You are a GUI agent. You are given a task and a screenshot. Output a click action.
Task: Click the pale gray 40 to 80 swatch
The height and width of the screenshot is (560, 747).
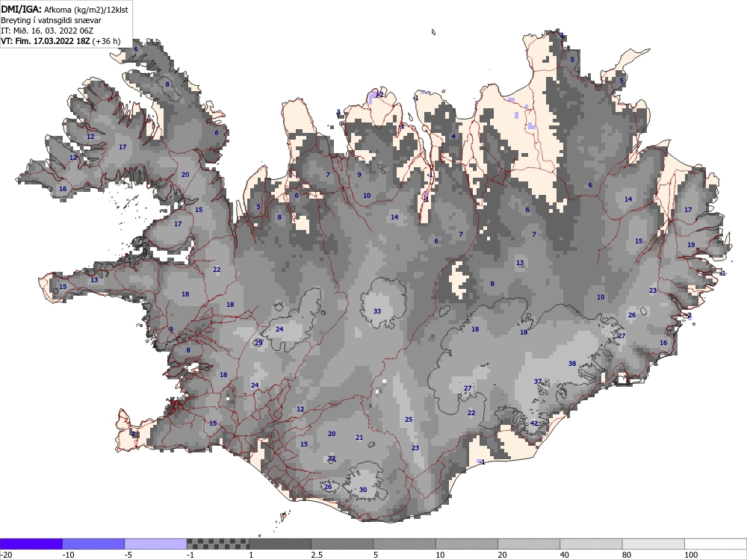click(591, 544)
